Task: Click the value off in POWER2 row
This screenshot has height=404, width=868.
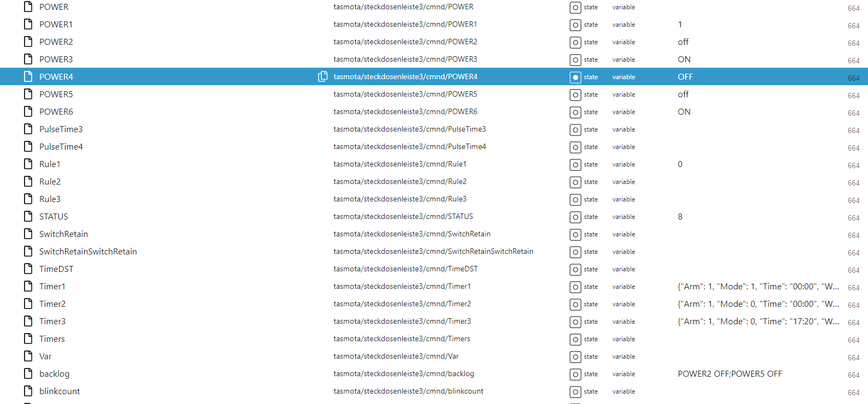Action: pyautogui.click(x=683, y=41)
